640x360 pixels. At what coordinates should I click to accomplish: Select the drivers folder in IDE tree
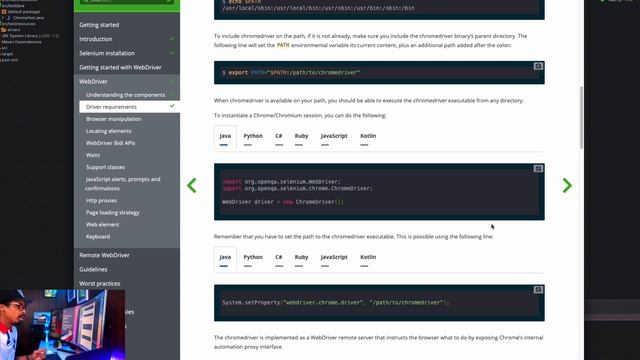pyautogui.click(x=13, y=30)
